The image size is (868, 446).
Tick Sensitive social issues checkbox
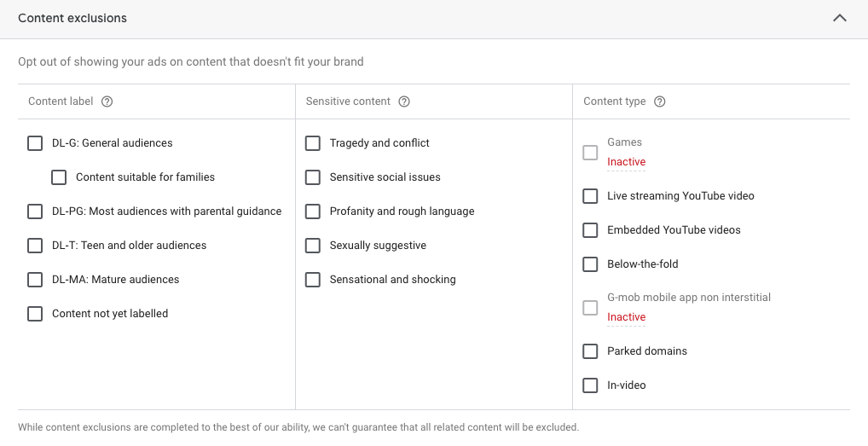[x=313, y=177]
